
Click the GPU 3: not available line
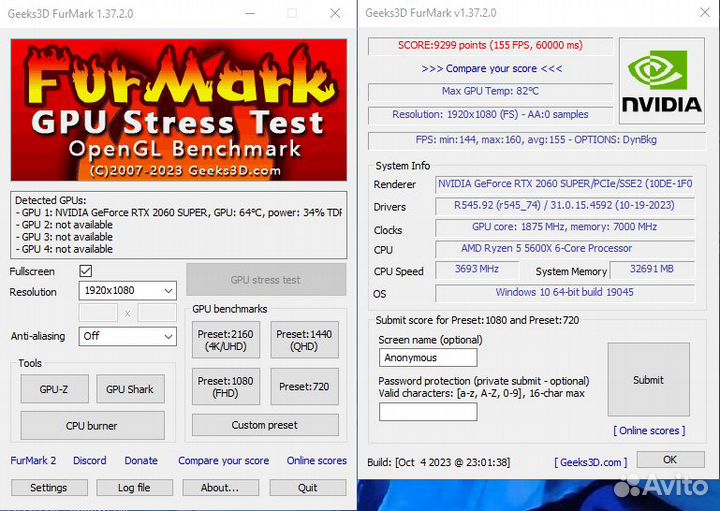pos(64,237)
